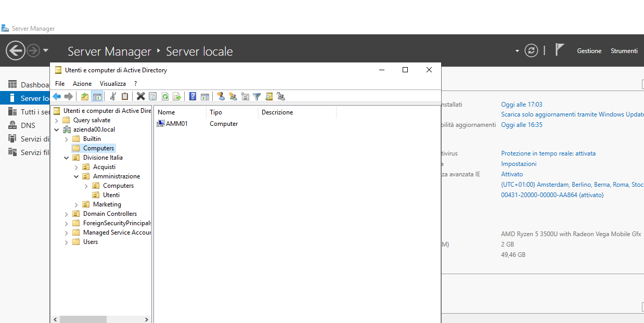The image size is (644, 323).
Task: Click the 'Oggi alle 17:03' link
Action: pyautogui.click(x=522, y=105)
